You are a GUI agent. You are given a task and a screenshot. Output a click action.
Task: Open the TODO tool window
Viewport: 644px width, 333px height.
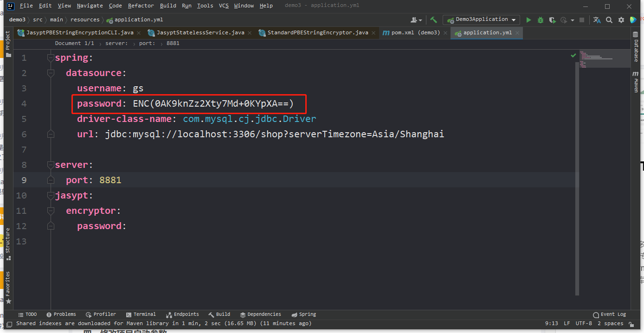[27, 314]
